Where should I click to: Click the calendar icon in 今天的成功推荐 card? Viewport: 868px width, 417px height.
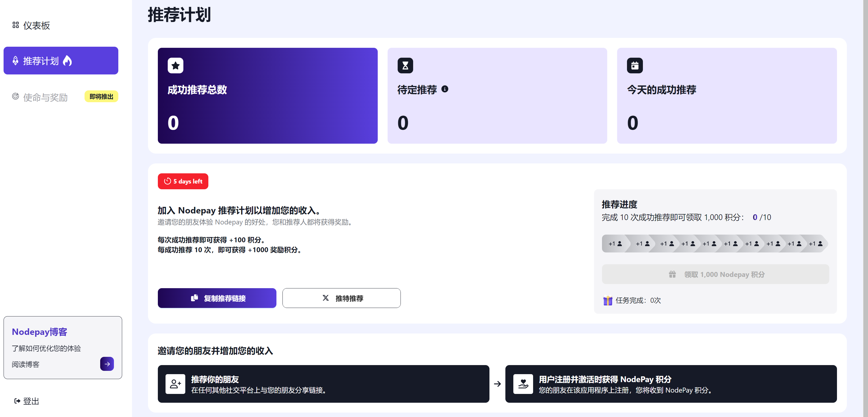click(x=635, y=65)
